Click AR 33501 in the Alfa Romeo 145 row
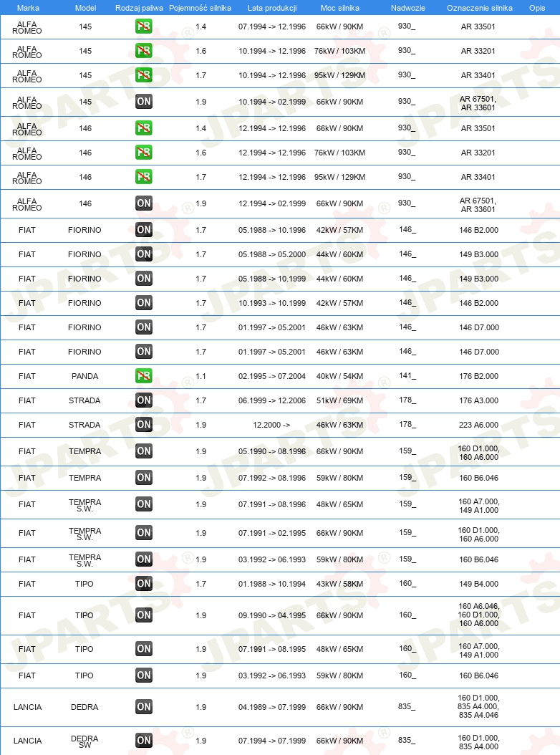The image size is (560, 755). tap(478, 27)
